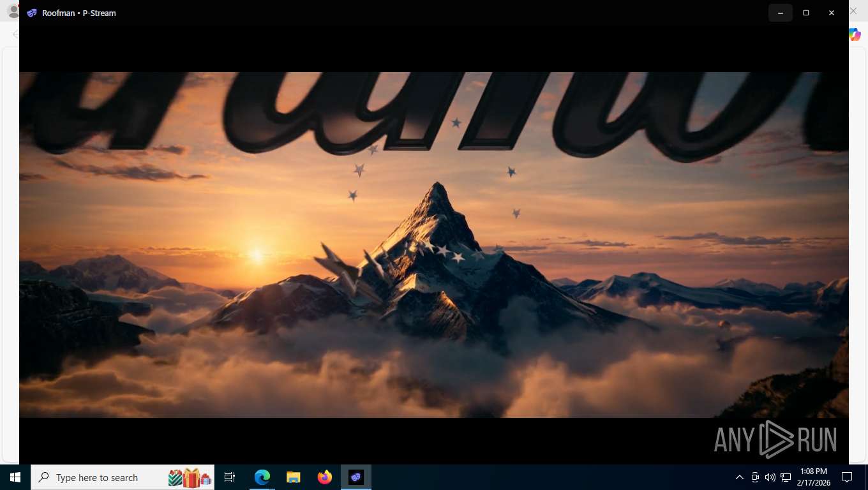Minimize the P-Stream window
Viewport: 868px width, 490px height.
point(781,13)
